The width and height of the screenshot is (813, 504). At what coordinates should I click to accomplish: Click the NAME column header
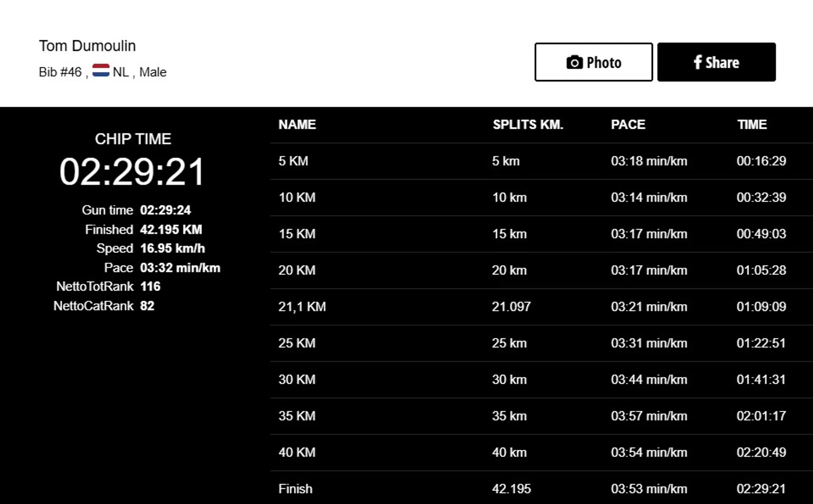click(x=297, y=125)
